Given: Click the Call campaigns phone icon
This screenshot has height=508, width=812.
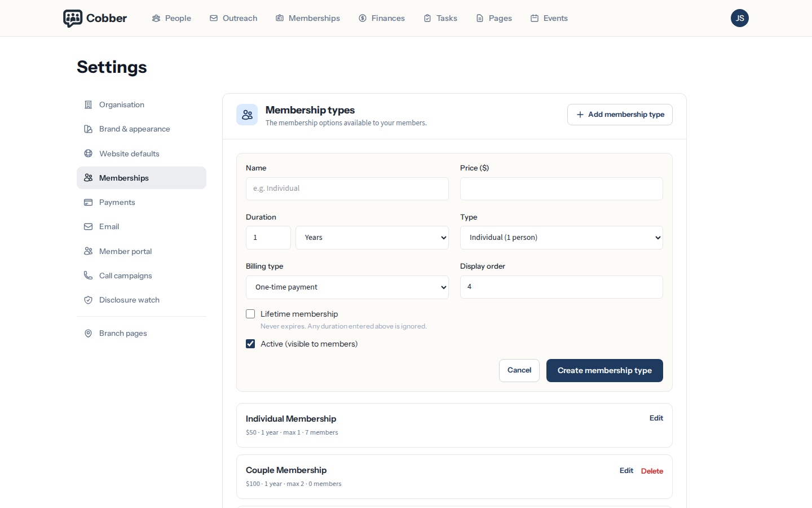Looking at the screenshot, I should [88, 275].
